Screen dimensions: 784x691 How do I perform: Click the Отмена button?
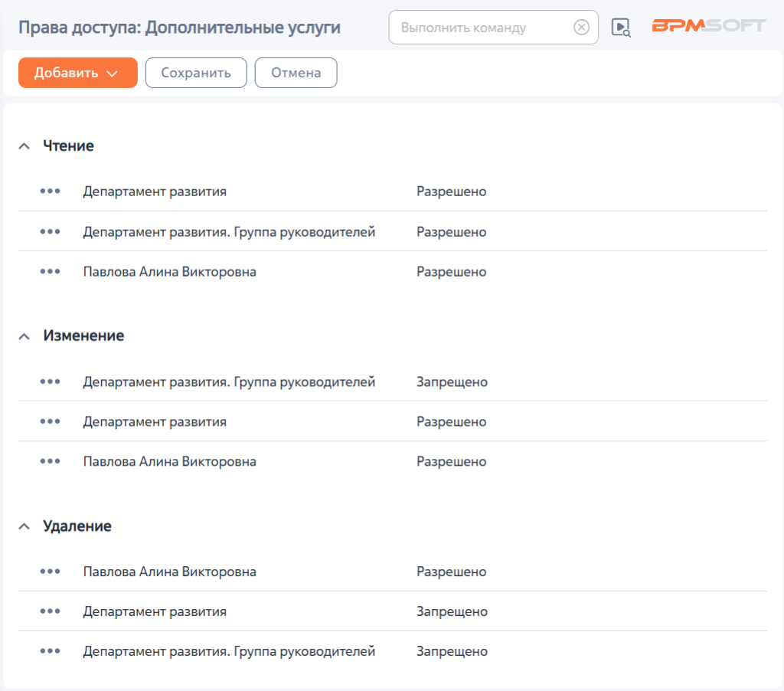(296, 73)
